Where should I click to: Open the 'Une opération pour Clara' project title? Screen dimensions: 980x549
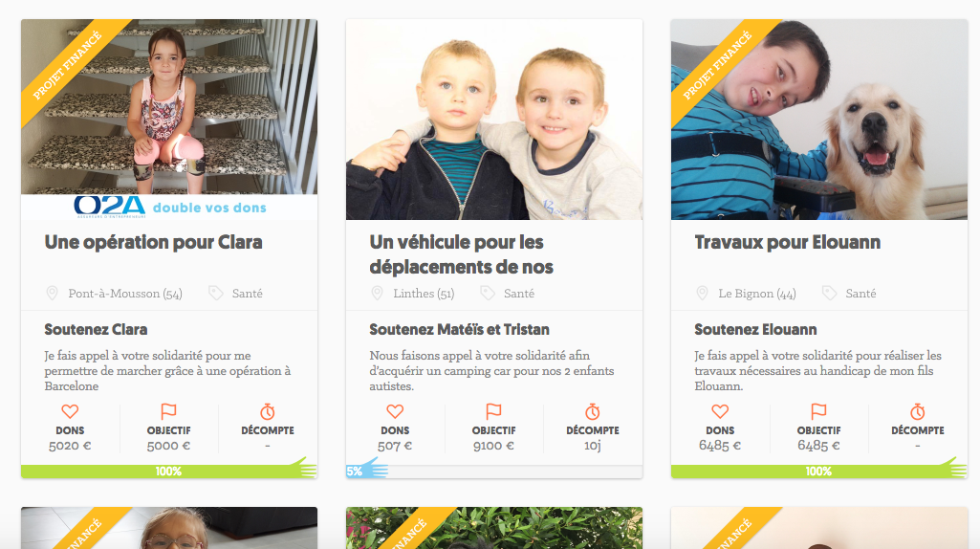[x=153, y=243]
